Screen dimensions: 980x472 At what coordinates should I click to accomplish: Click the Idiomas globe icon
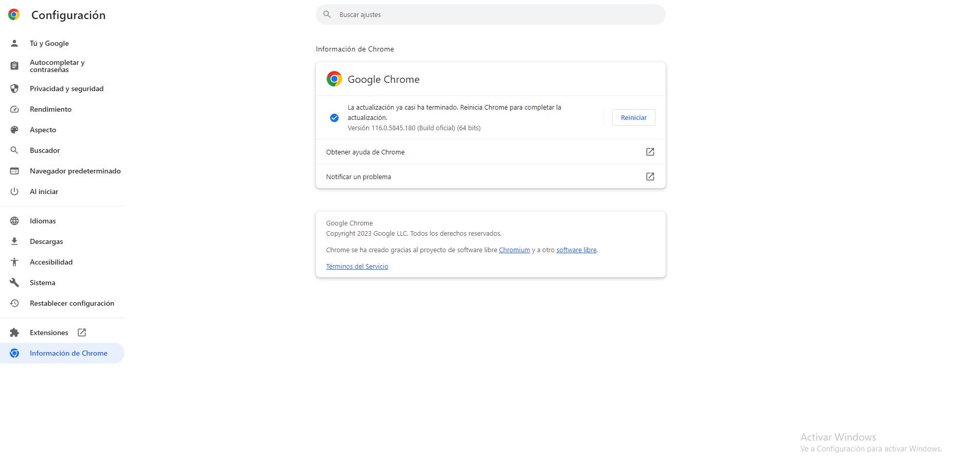pyautogui.click(x=14, y=221)
